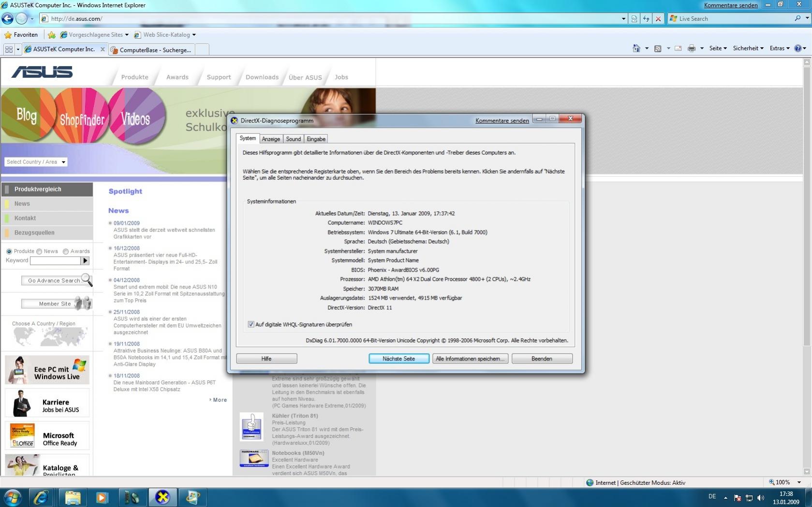The image size is (812, 507).
Task: Click the Live Search magnifier icon
Action: pos(797,18)
